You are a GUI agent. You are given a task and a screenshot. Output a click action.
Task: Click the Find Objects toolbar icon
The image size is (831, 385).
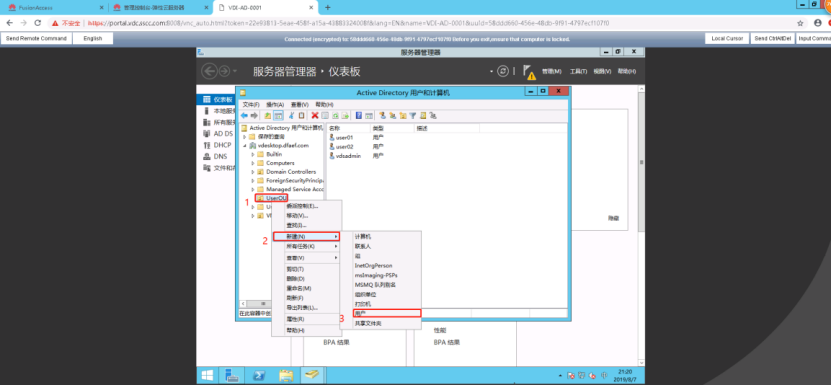point(423,116)
